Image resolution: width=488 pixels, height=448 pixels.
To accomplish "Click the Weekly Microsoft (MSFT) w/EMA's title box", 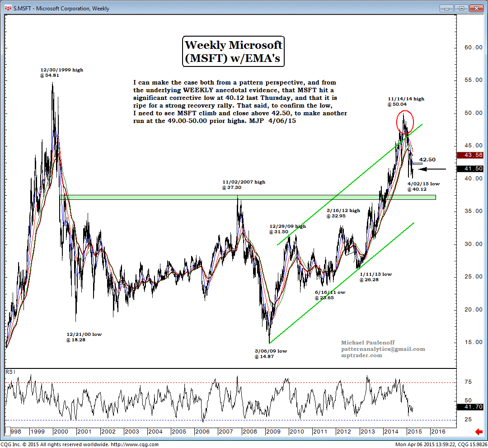I will tap(234, 52).
